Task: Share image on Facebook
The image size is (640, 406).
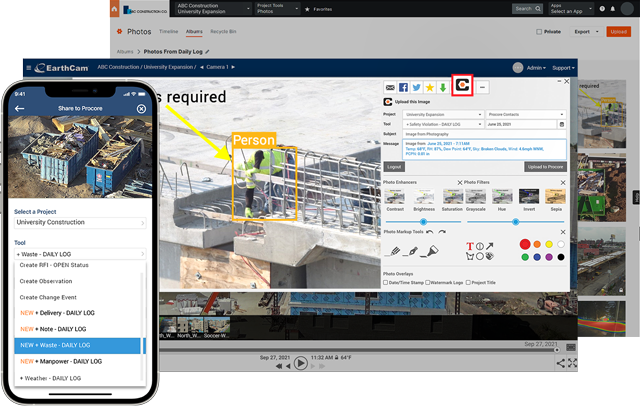Action: (x=403, y=87)
